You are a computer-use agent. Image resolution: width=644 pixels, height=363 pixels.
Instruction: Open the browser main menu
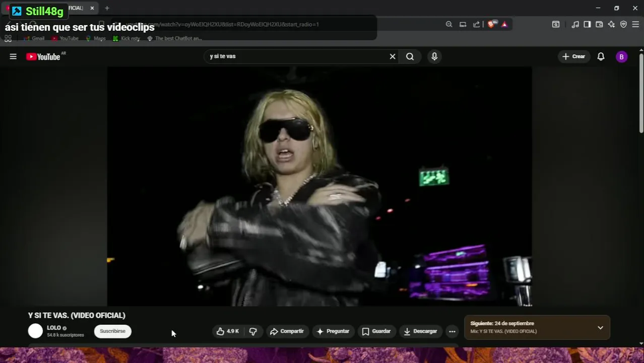[x=635, y=24]
